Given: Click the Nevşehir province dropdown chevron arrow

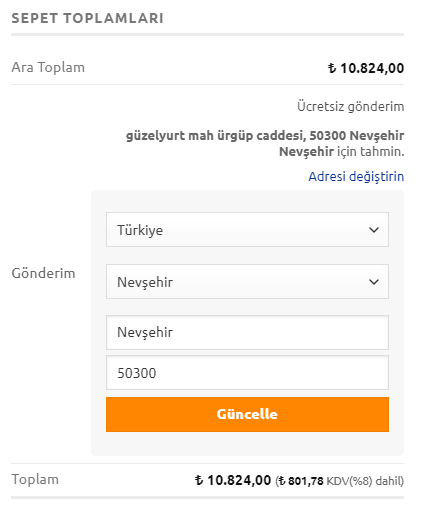Looking at the screenshot, I should (374, 282).
